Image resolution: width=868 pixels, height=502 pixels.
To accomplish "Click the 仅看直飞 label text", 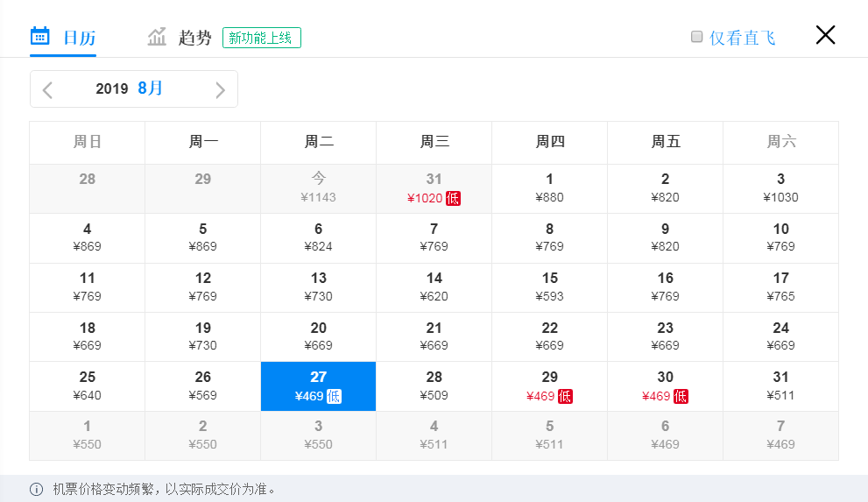I will [x=742, y=38].
